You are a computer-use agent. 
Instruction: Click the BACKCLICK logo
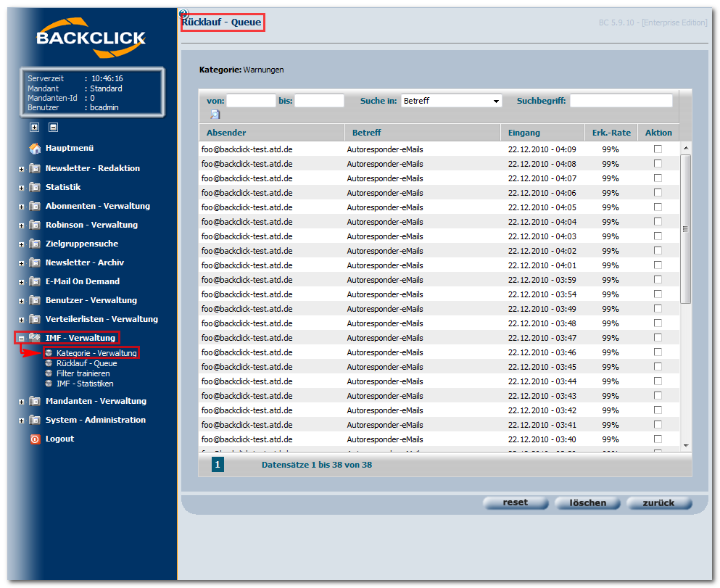(91, 38)
